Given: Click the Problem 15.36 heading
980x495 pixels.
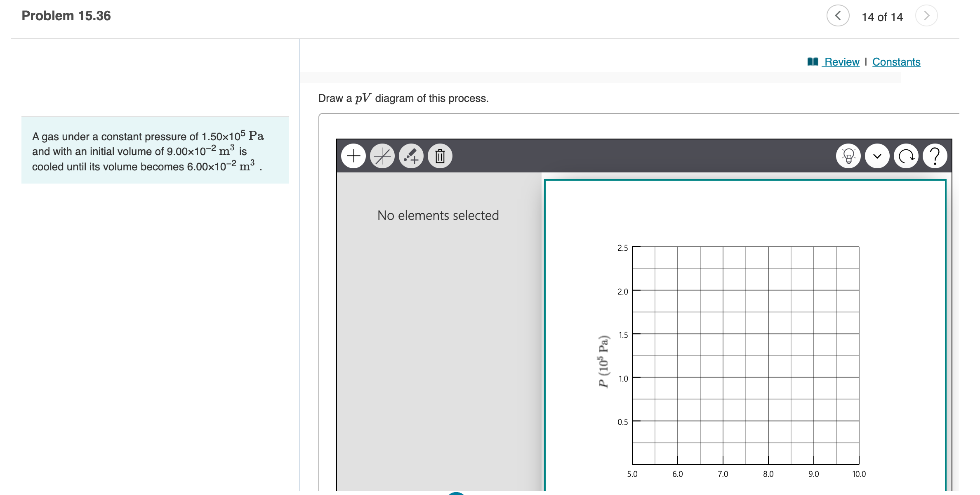Looking at the screenshot, I should tap(66, 15).
